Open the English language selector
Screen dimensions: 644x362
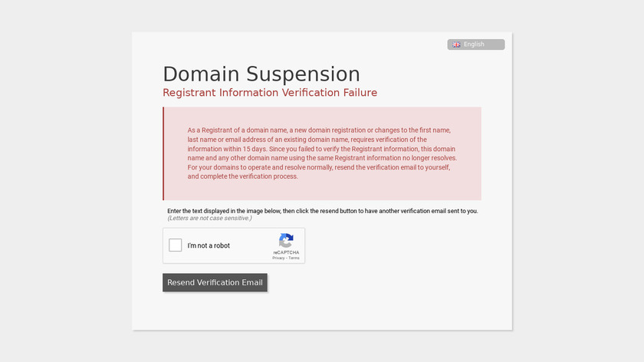476,44
